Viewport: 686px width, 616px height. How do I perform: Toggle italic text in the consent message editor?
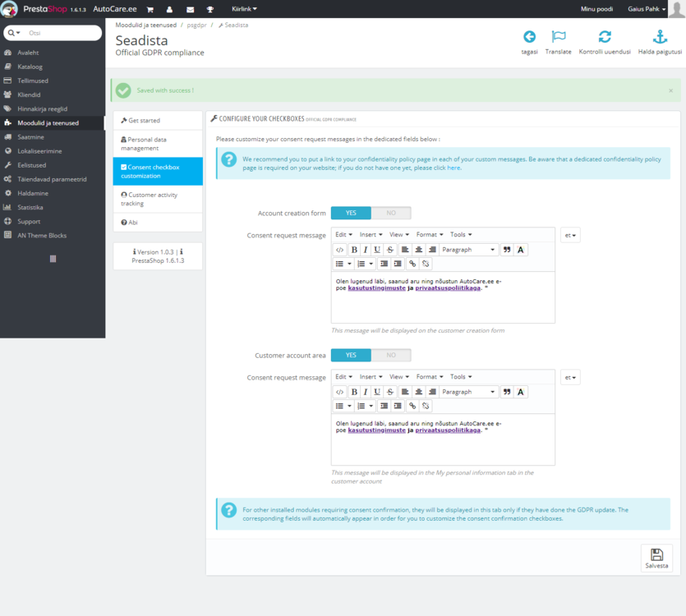366,249
